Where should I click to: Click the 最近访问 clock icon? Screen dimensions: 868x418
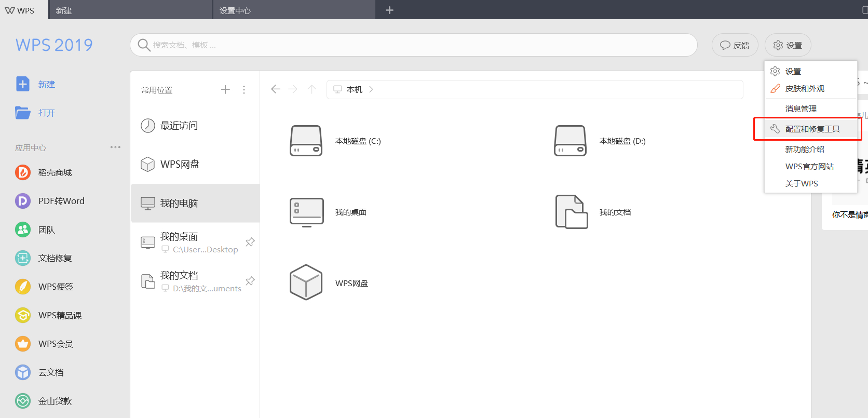(x=148, y=126)
